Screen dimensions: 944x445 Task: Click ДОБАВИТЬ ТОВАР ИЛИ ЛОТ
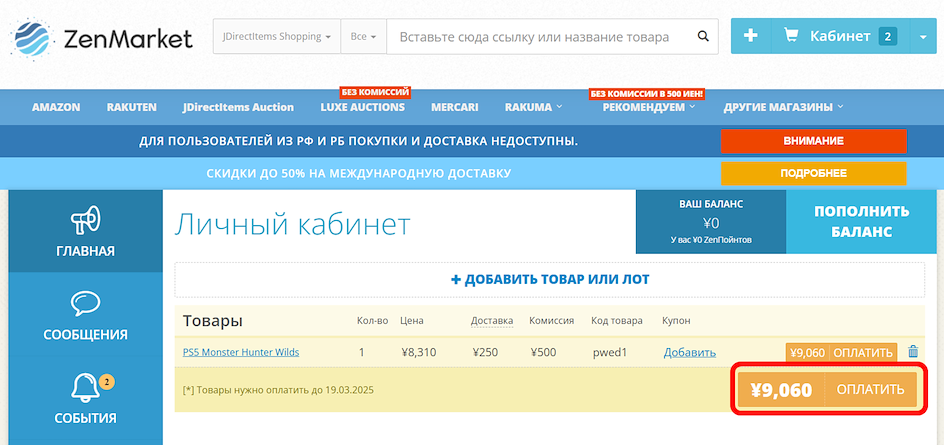(x=550, y=279)
